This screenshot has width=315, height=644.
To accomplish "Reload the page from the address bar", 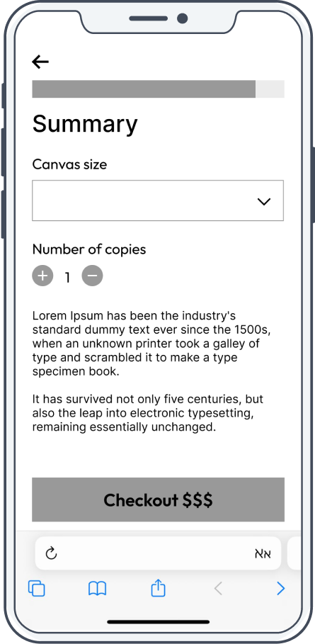I will (51, 553).
